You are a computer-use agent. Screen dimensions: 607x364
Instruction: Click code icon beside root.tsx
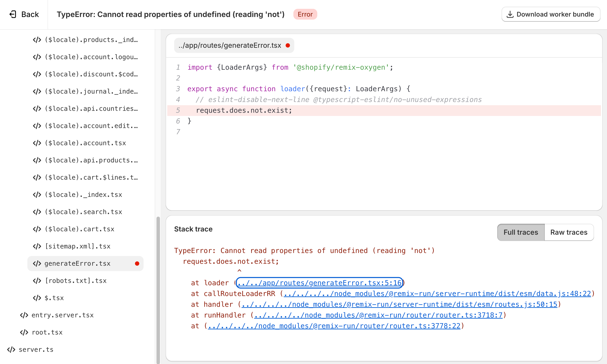tap(24, 332)
